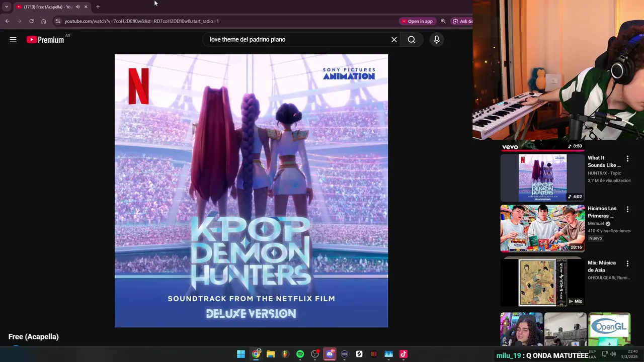Expand the tab search dropdown
Image resolution: width=644 pixels, height=362 pixels.
point(7,7)
